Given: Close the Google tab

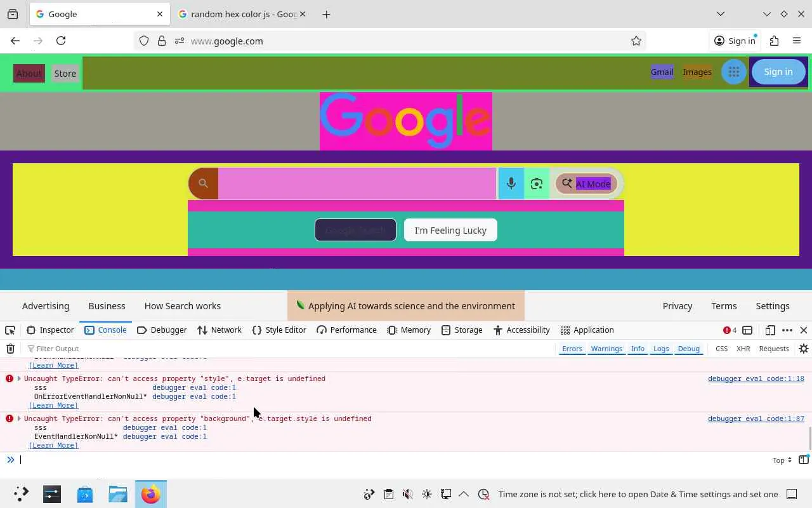Looking at the screenshot, I should (x=160, y=14).
